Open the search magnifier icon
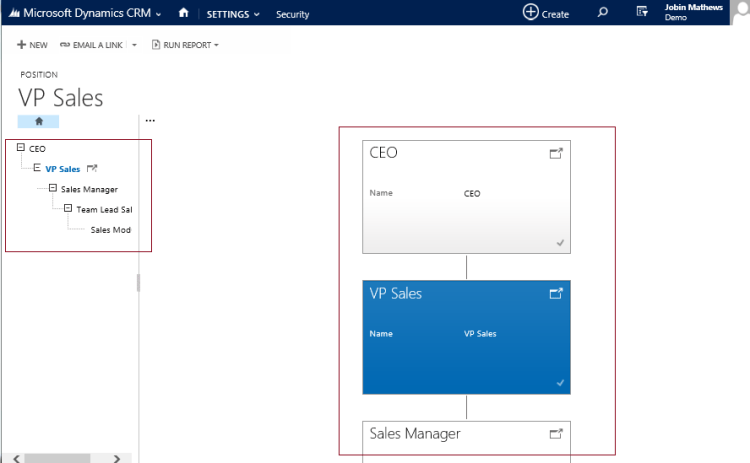 [602, 13]
